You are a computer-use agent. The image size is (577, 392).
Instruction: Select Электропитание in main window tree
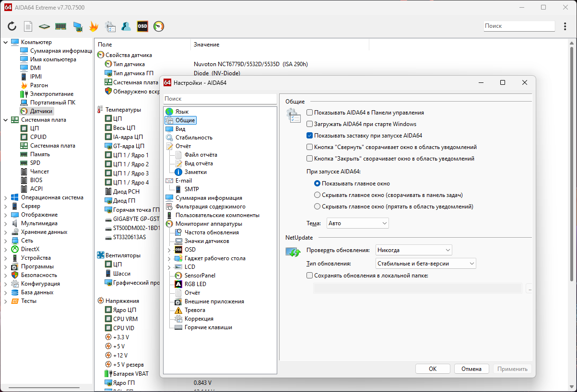click(x=52, y=94)
